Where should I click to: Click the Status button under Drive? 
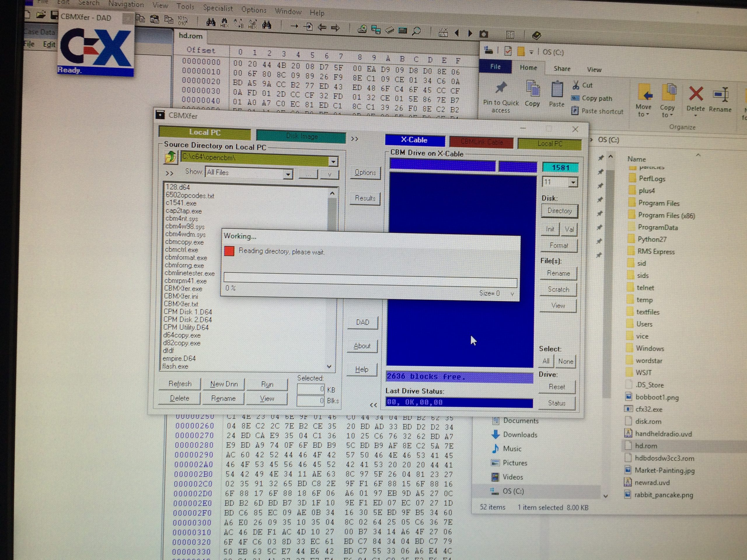[x=556, y=403]
